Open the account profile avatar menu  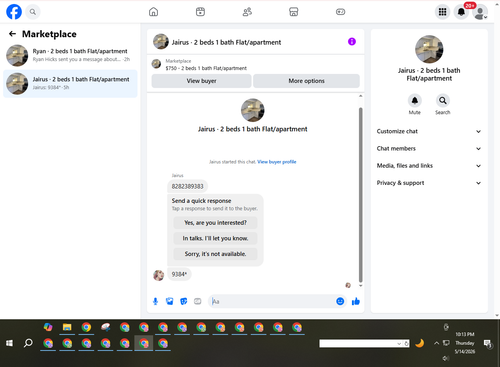(x=480, y=12)
